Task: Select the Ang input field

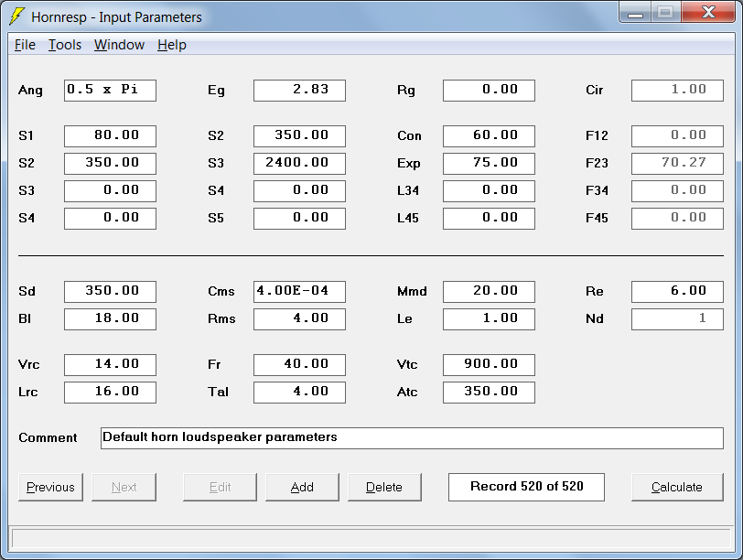Action: click(110, 91)
